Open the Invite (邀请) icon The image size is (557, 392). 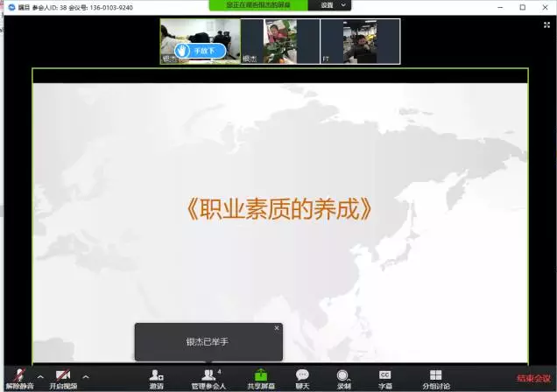[x=156, y=375]
